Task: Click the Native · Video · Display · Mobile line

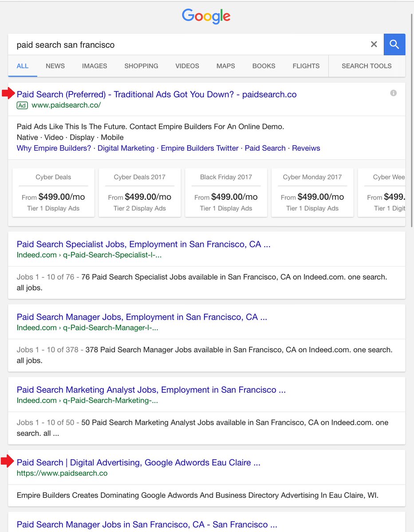Action: pyautogui.click(x=70, y=137)
